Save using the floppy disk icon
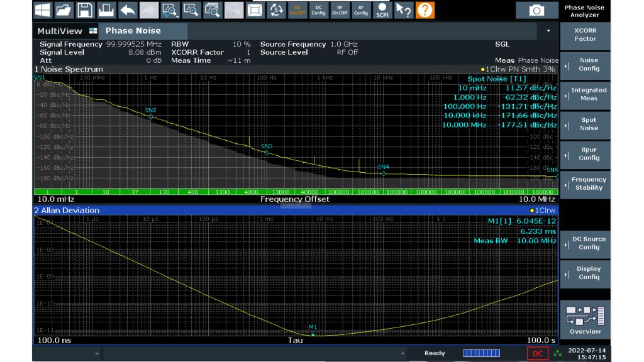 click(x=85, y=10)
